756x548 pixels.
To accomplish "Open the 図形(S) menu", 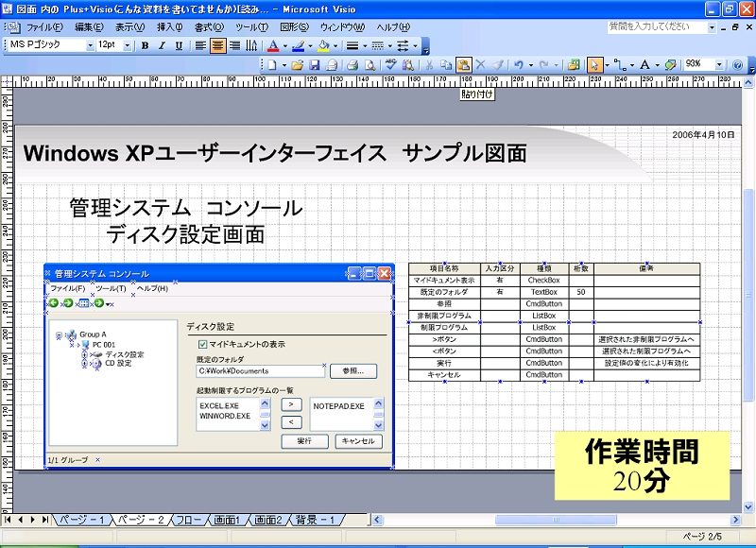I will click(294, 27).
